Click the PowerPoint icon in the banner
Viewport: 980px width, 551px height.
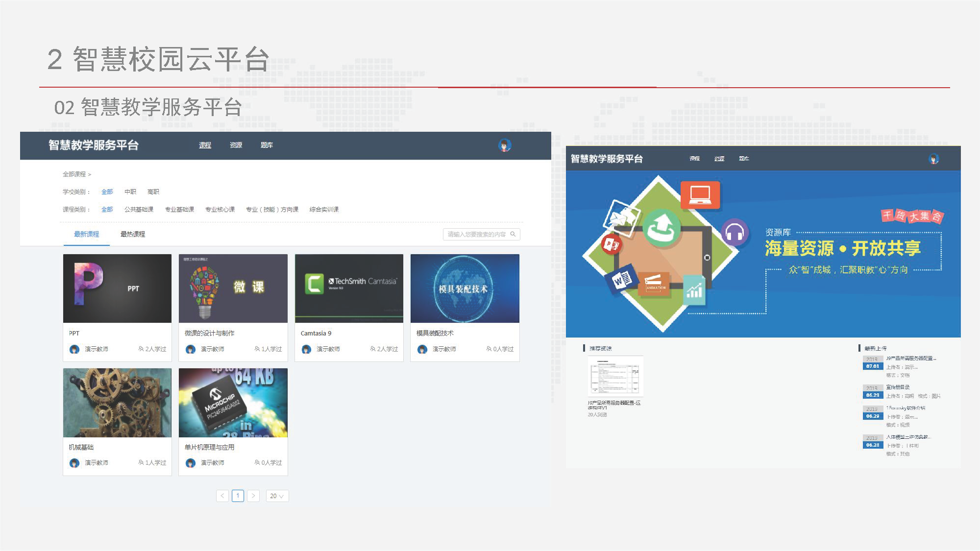[611, 244]
